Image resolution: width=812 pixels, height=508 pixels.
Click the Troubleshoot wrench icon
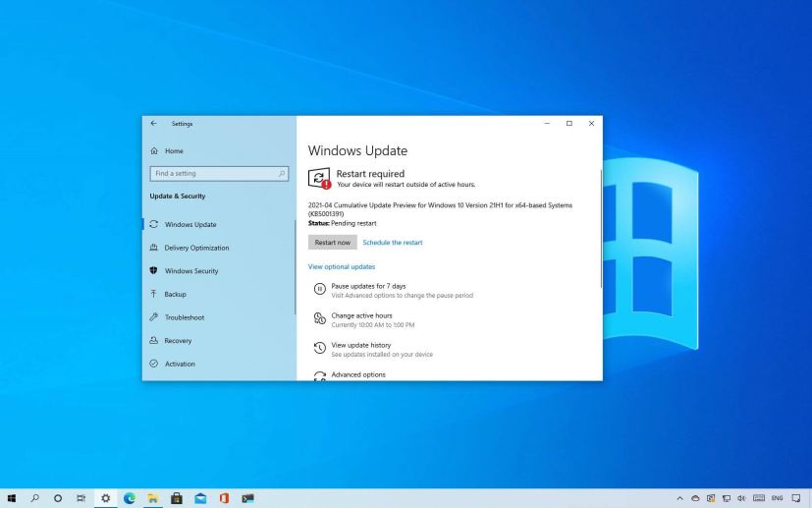153,317
